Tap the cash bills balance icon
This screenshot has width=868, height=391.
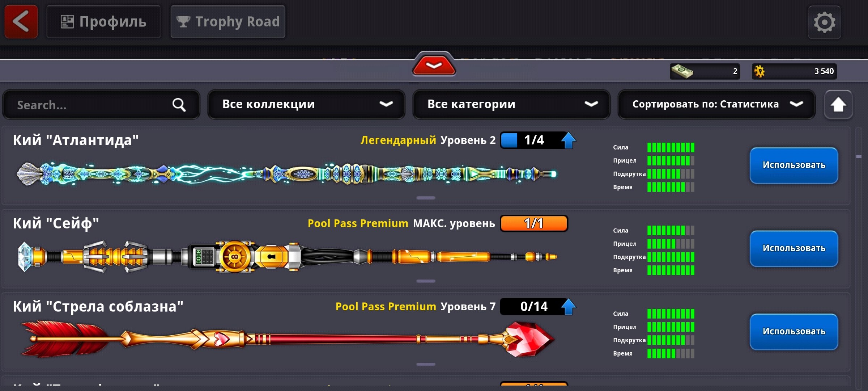[682, 71]
